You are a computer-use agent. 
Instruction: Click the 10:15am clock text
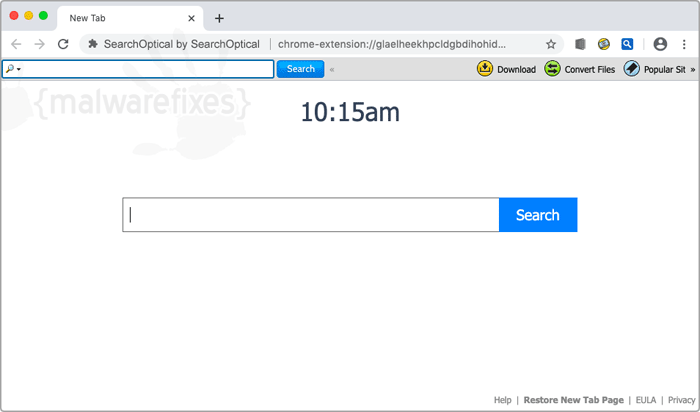coord(350,112)
